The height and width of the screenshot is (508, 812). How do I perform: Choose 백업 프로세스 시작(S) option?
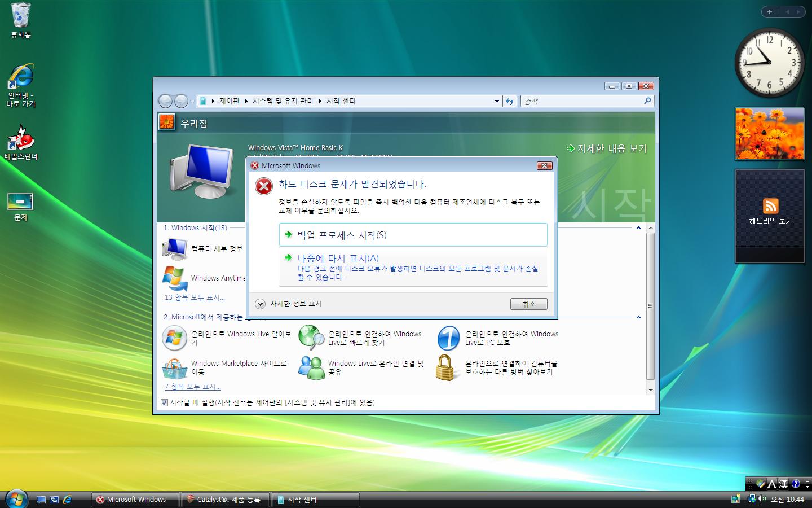pos(413,235)
